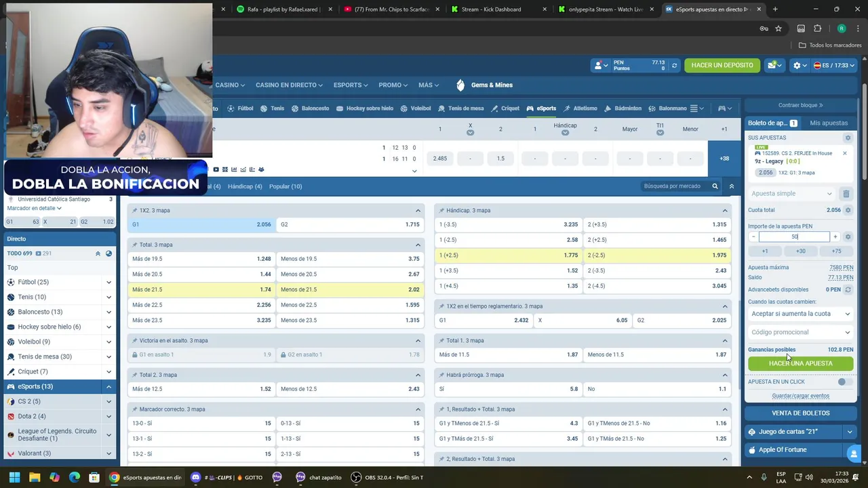
Task: Open the MÁS menu
Action: (x=429, y=85)
